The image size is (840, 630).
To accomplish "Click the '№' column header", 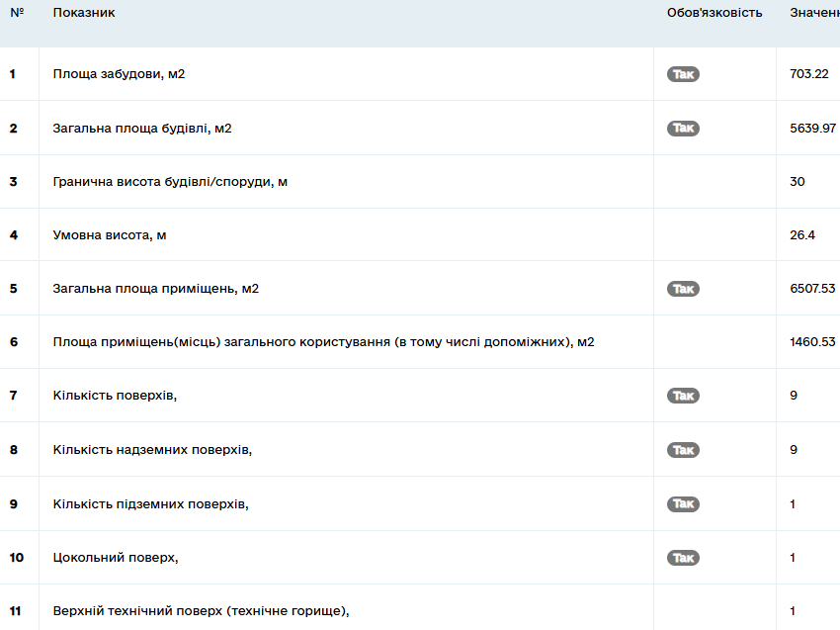I will click(x=17, y=13).
